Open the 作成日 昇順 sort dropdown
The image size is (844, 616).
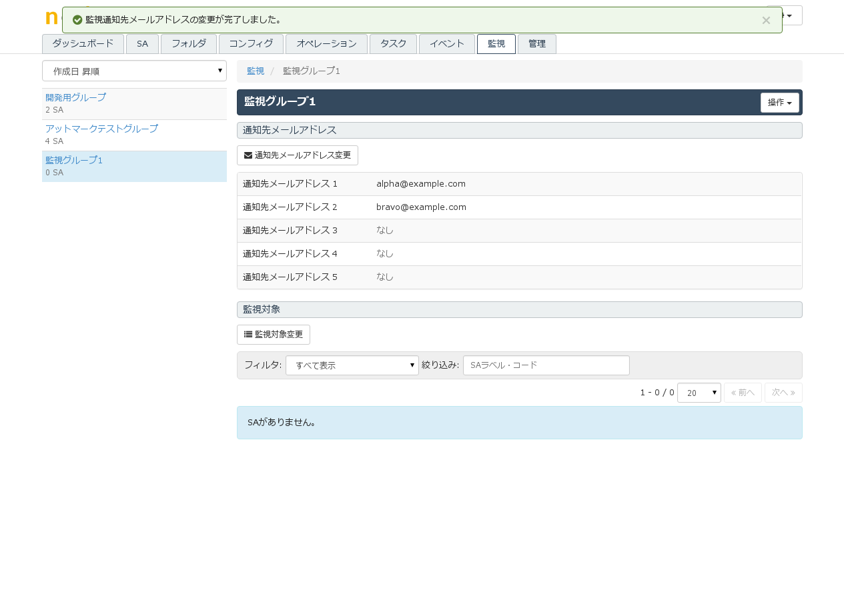point(134,71)
